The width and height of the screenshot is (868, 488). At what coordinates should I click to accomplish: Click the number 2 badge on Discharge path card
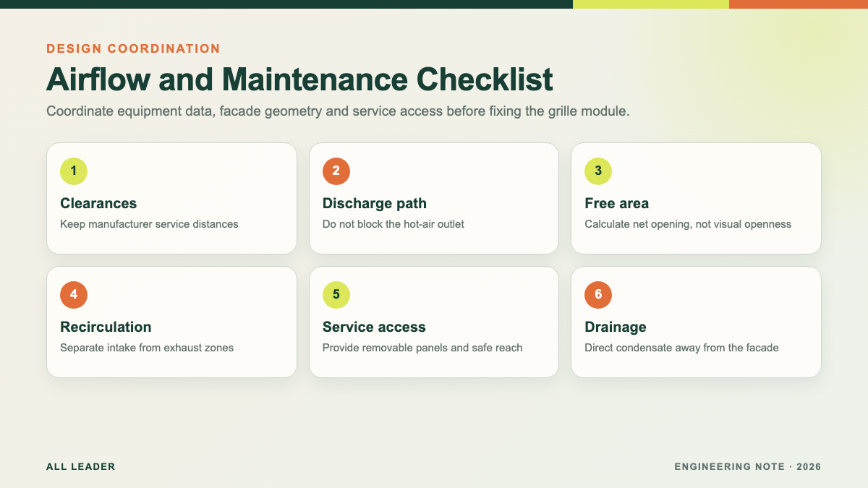pos(336,171)
